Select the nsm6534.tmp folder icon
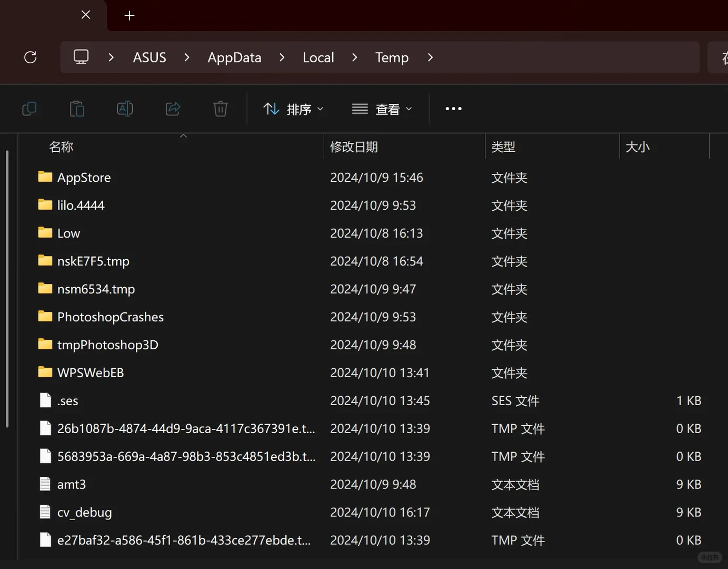Image resolution: width=728 pixels, height=569 pixels. pos(45,288)
